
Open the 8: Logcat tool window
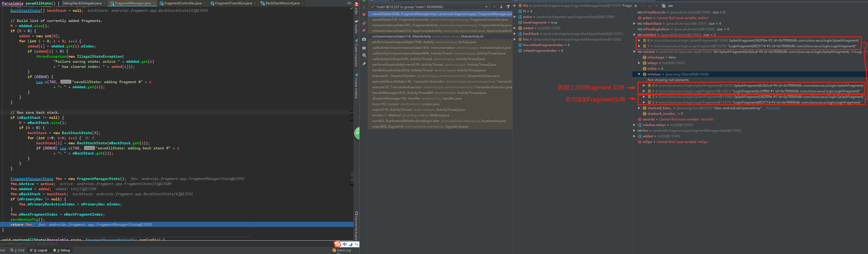click(x=39, y=250)
